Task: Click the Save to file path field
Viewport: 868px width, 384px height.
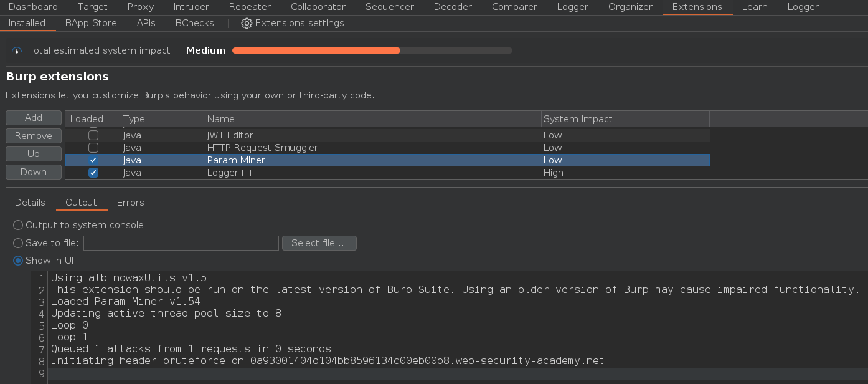Action: point(181,243)
